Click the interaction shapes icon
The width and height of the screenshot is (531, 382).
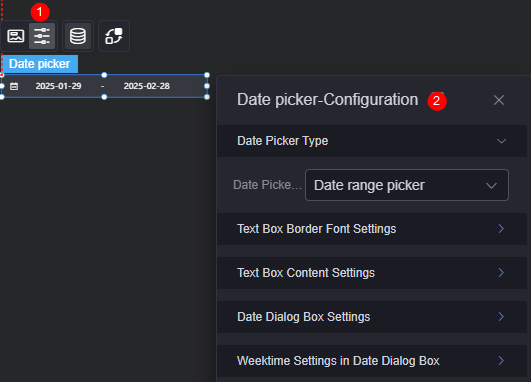[114, 36]
